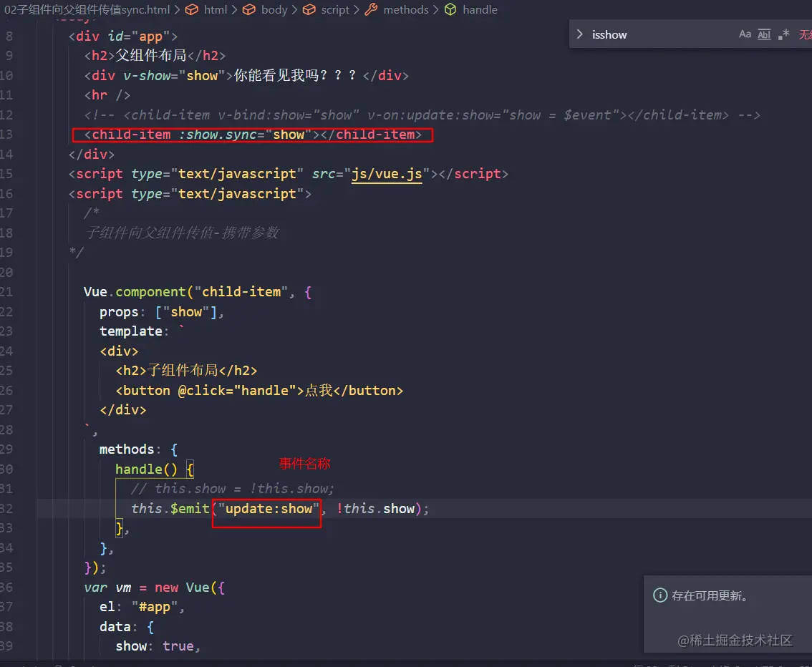
Task: Click the 子组件向父组件传值-携带参数 comment
Action: (x=182, y=233)
